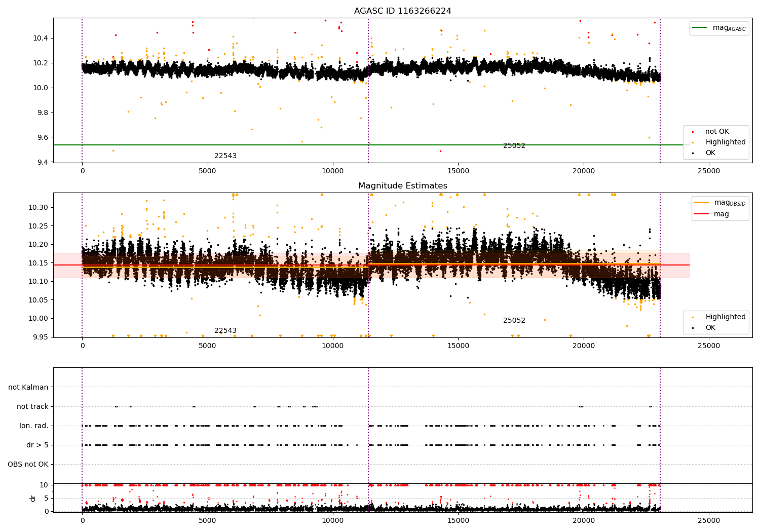This screenshot has width=760, height=532.
Task: Click the 10.4 y-tick of the top plot
Action: (41, 39)
